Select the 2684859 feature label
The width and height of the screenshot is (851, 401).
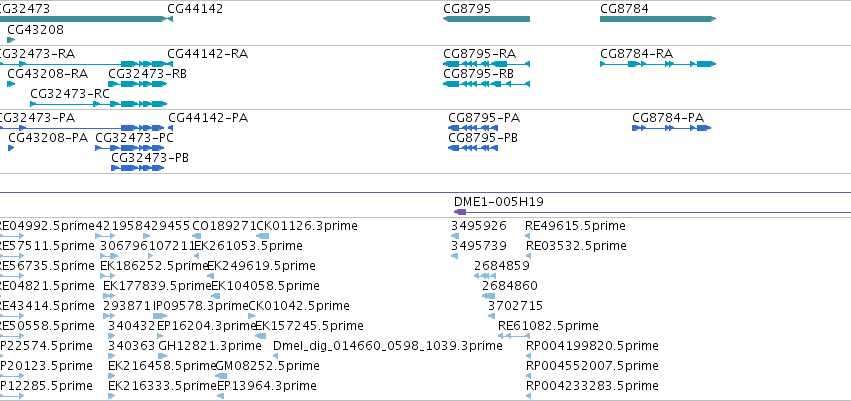tap(502, 266)
